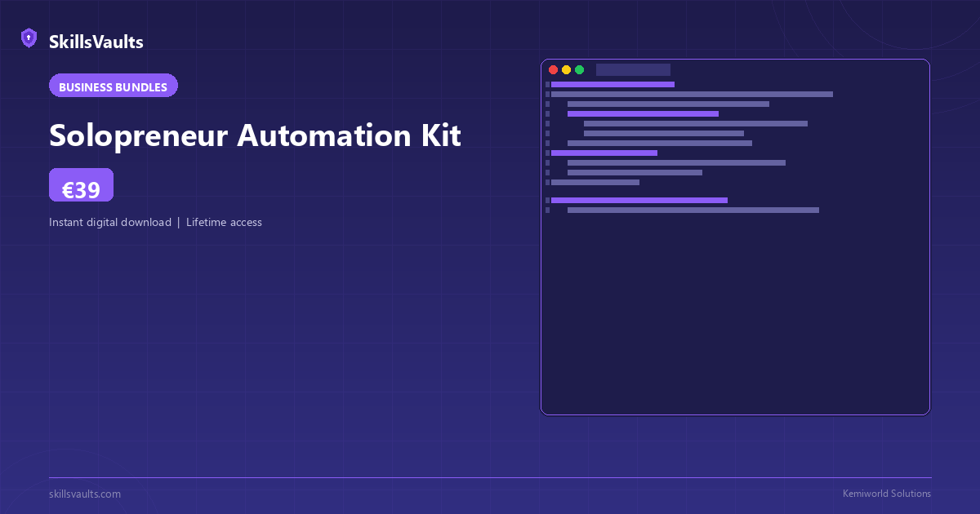Click the Lifetime access text
Screen dimensions: 980x514
point(224,222)
